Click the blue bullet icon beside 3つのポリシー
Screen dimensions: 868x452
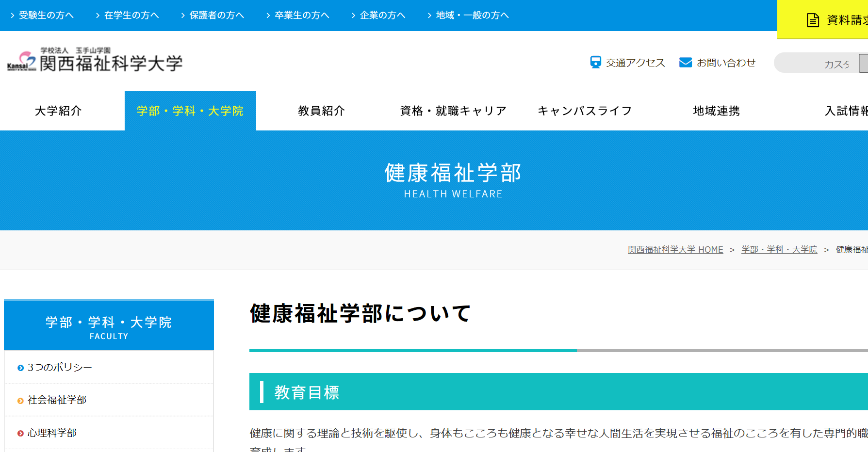point(20,368)
